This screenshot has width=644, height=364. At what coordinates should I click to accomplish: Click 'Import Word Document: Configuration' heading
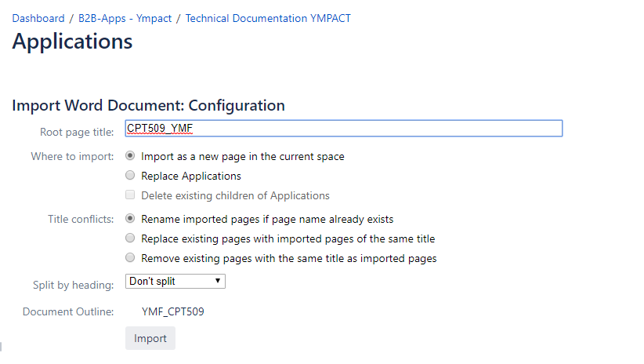pos(148,106)
